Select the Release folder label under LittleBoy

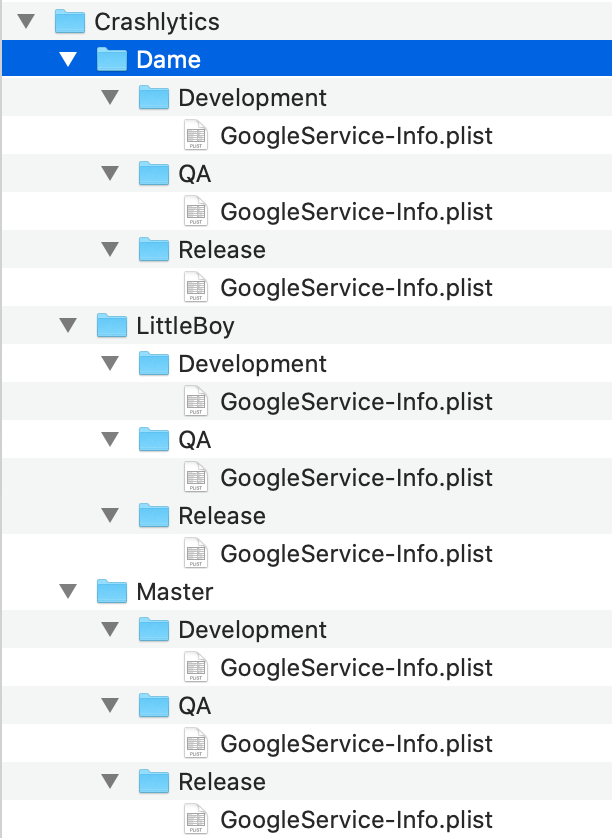(x=222, y=515)
